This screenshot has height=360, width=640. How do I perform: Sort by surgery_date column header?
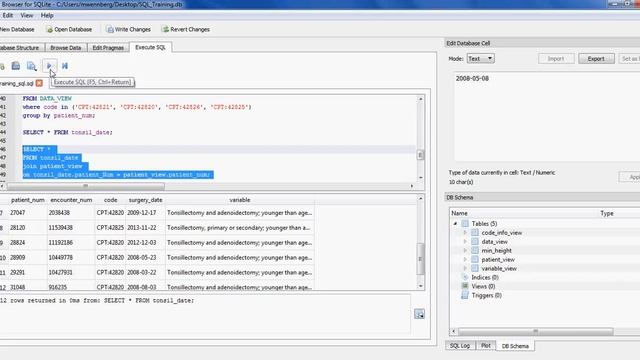(x=145, y=200)
